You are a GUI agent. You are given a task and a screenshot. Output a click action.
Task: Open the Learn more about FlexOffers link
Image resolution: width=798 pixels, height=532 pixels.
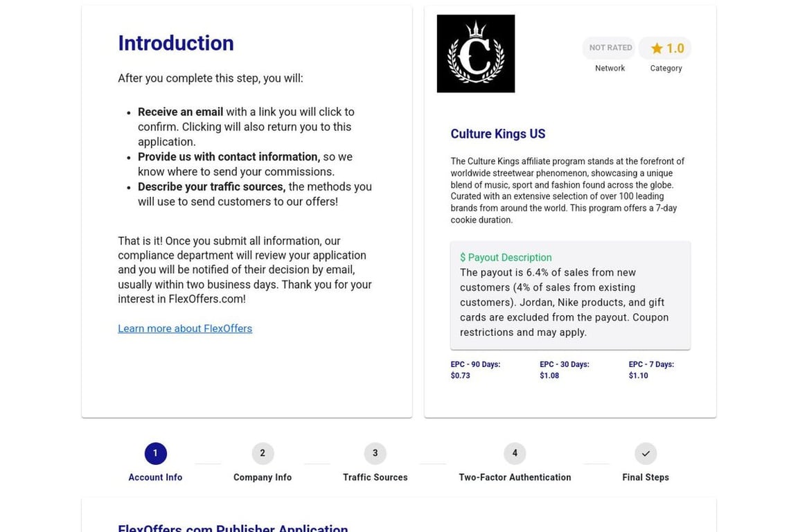pos(185,328)
